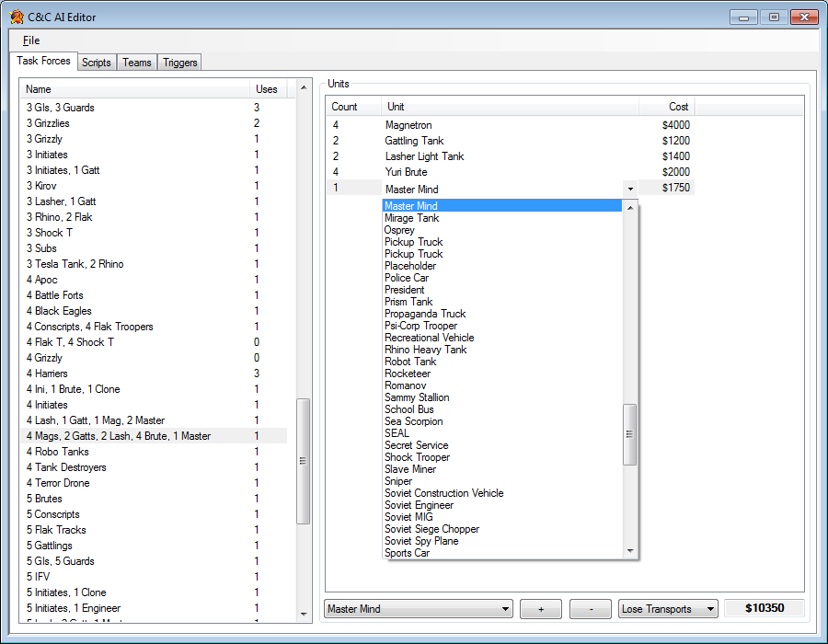Click the remove unit minus button

tap(591, 609)
